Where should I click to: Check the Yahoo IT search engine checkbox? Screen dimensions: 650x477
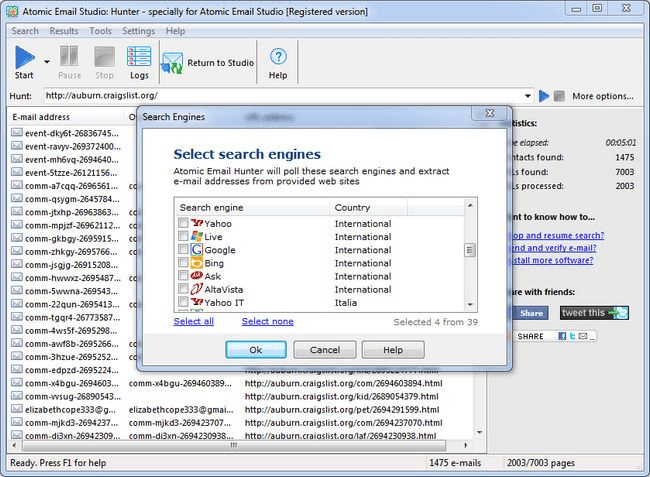point(183,302)
